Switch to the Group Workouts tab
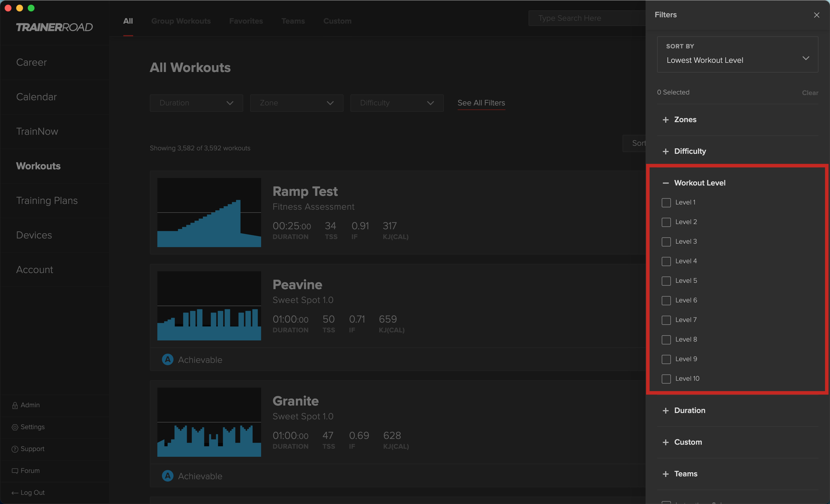The height and width of the screenshot is (504, 830). pyautogui.click(x=181, y=21)
